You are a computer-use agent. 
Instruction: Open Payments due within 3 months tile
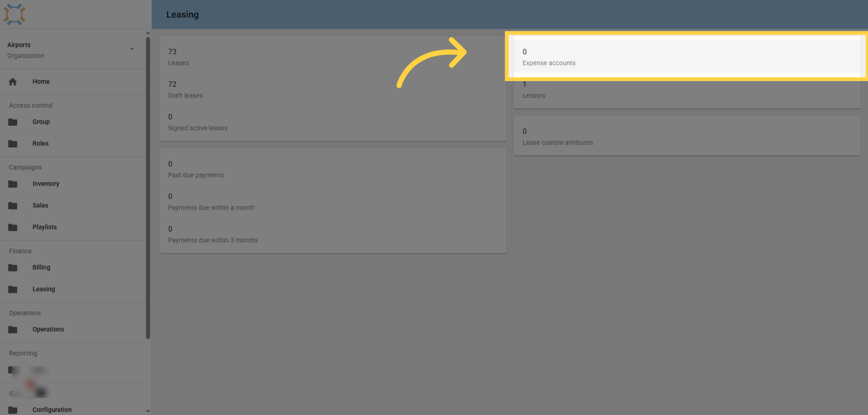(332, 234)
